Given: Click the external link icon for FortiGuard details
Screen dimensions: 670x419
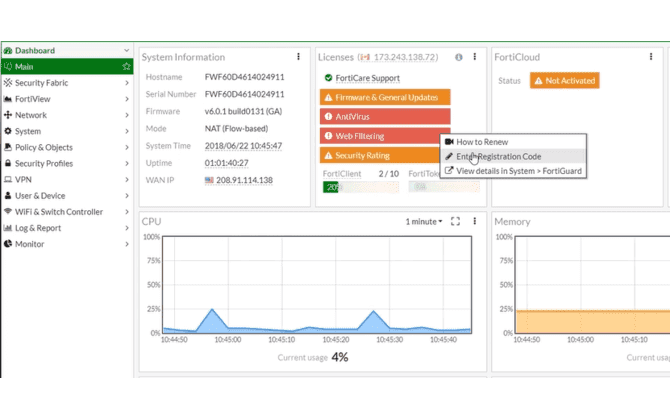Looking at the screenshot, I should click(449, 171).
